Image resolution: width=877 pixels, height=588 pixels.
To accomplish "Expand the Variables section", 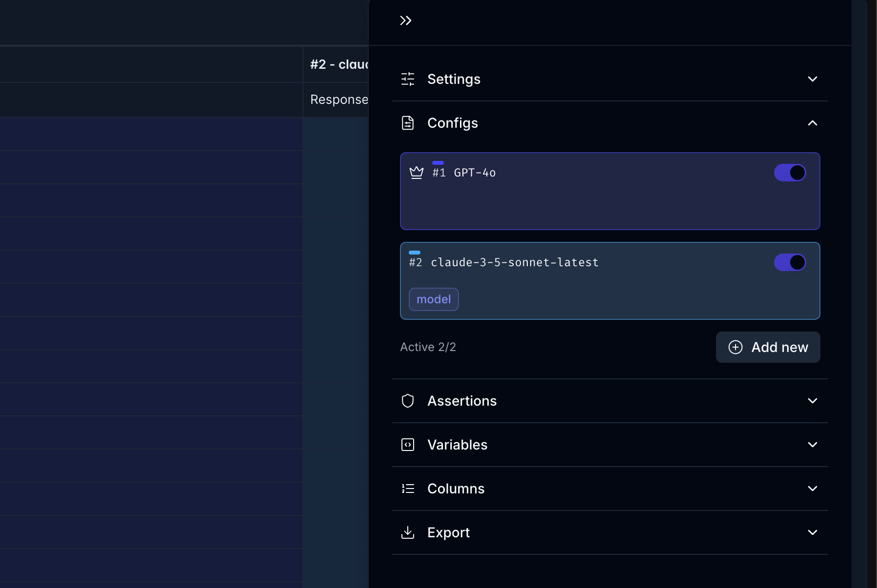I will click(x=813, y=445).
